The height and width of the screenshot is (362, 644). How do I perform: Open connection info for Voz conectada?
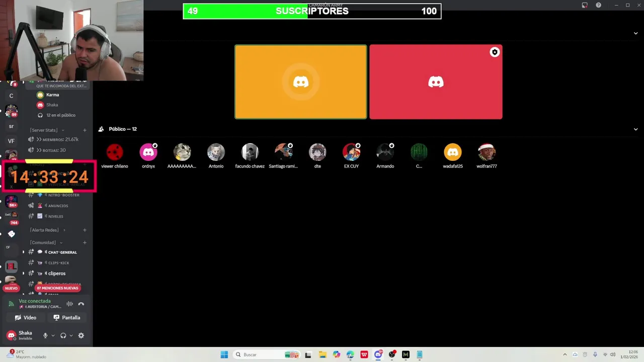35,301
